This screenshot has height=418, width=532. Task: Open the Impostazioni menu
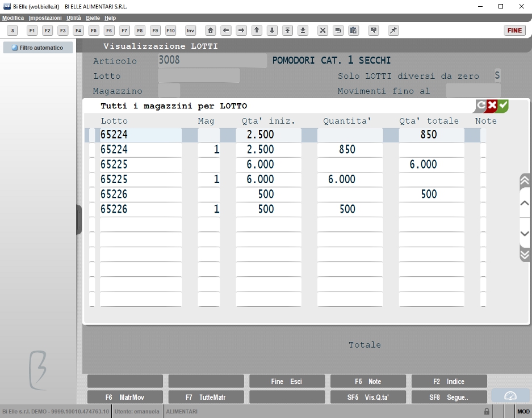[x=45, y=18]
